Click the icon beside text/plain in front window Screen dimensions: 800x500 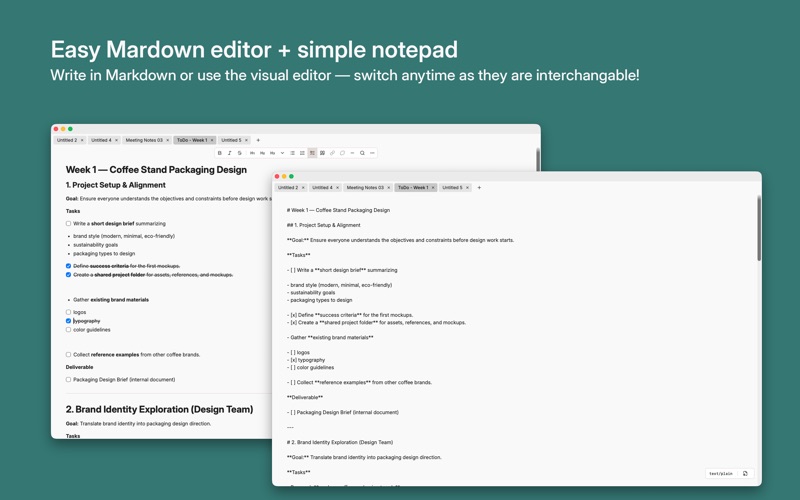[745, 473]
